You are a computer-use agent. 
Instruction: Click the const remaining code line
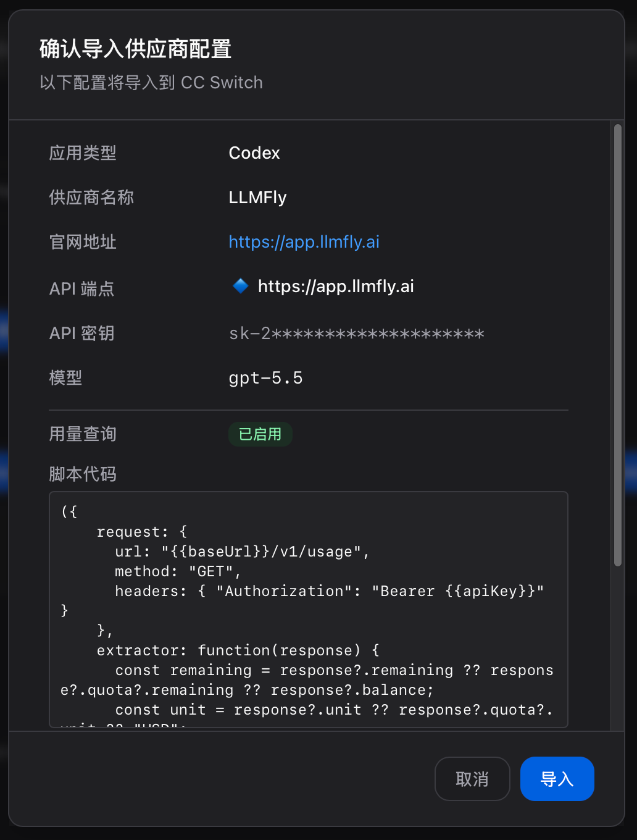point(307,680)
